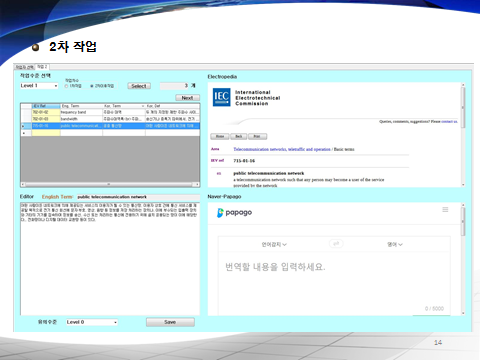Expand the target language dropdown in Papago
480x360 pixels.
click(x=395, y=244)
